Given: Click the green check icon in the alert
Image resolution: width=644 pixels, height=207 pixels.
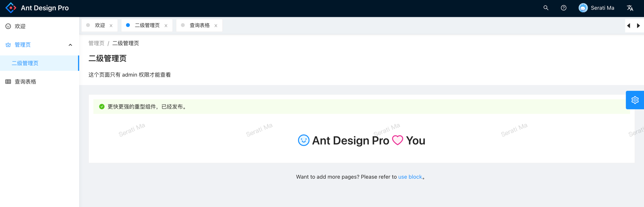Looking at the screenshot, I should tap(102, 107).
